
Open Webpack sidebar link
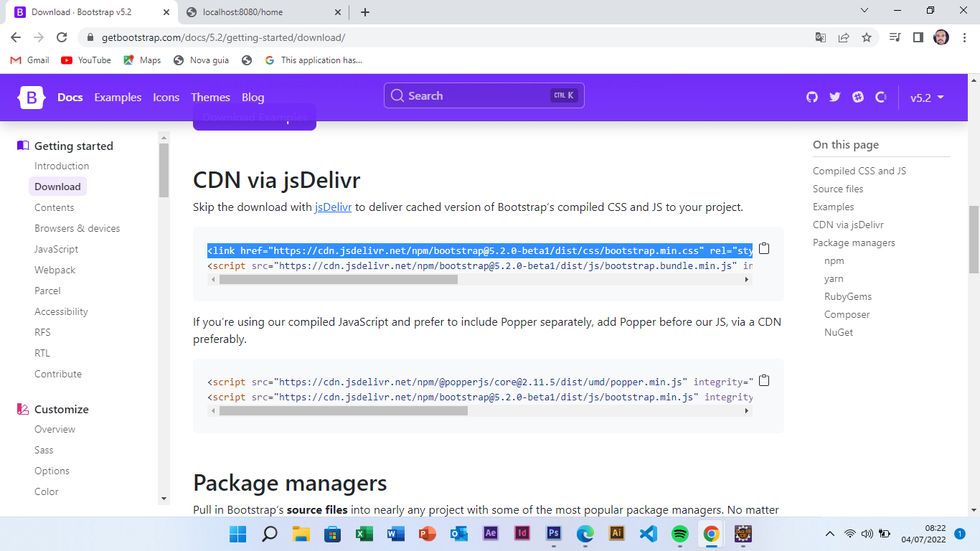click(55, 270)
